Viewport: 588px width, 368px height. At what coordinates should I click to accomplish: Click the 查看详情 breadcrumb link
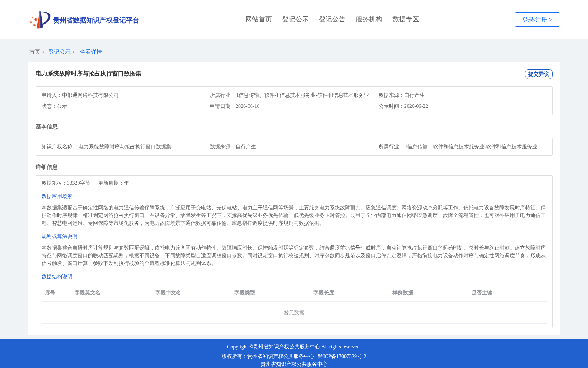91,52
